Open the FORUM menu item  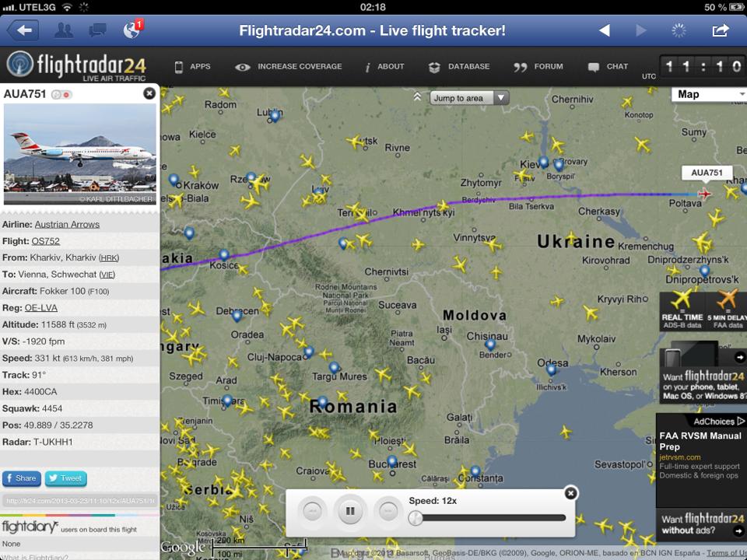tap(538, 67)
